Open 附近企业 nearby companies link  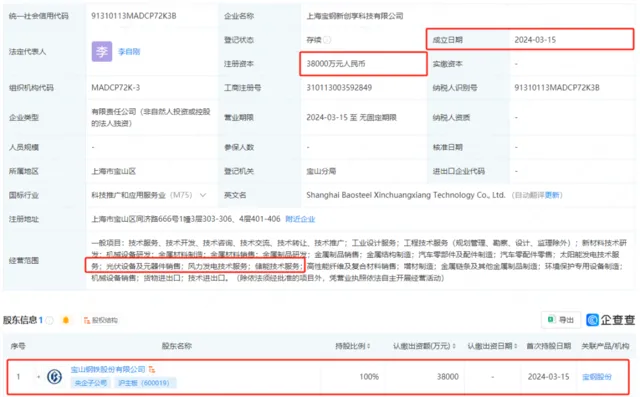coord(300,219)
